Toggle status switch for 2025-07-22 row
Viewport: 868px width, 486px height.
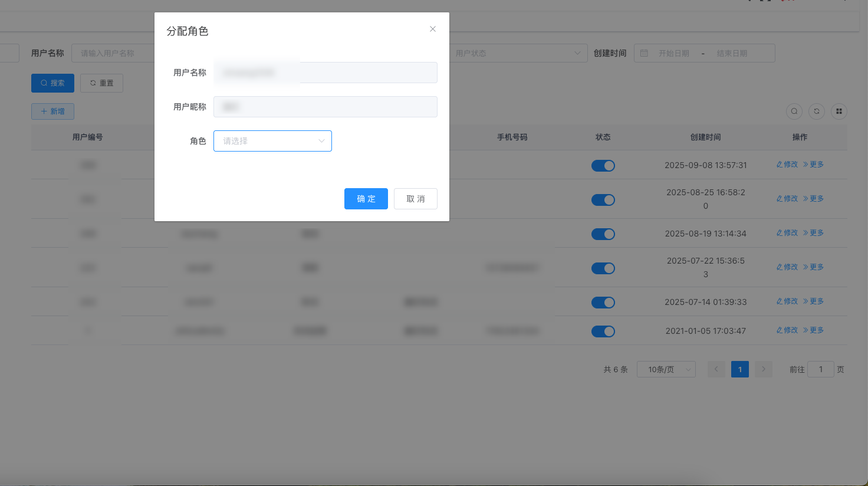point(603,268)
